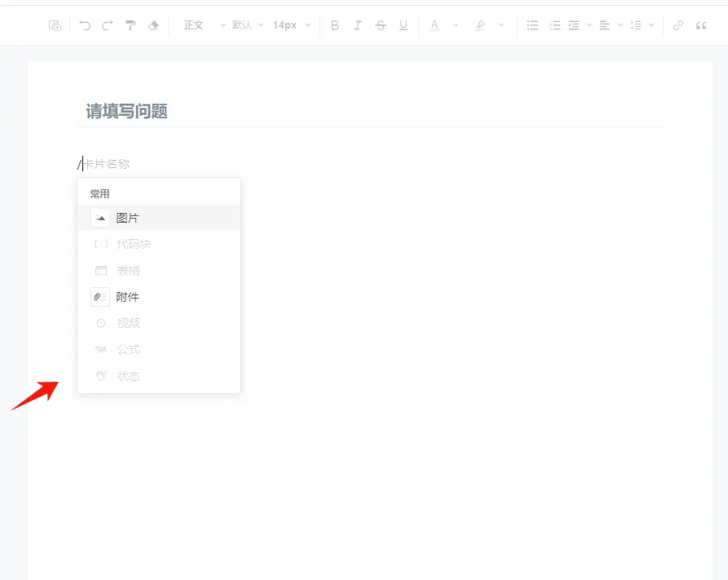728x580 pixels.
Task: Toggle underline formatting
Action: coord(404,25)
